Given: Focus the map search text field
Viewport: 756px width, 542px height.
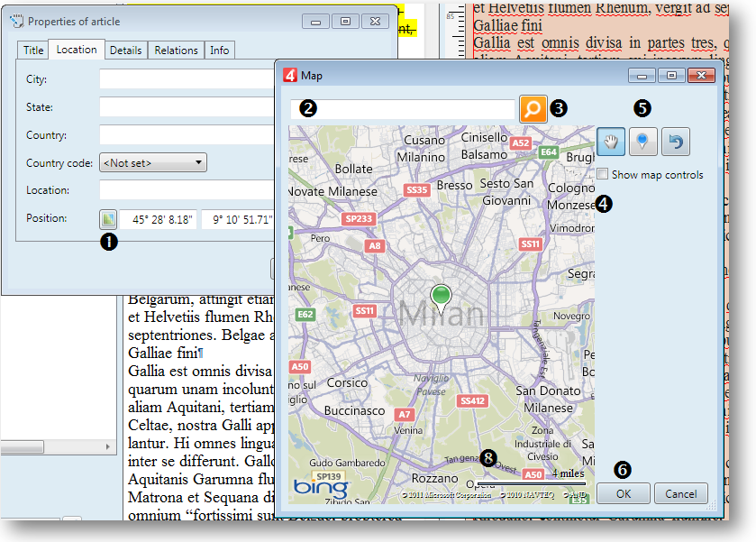Looking at the screenshot, I should (402, 109).
